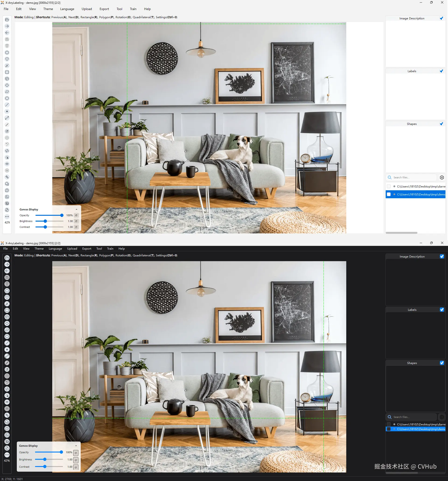Click the fit-width arrows icon in the dark window
The image size is (448, 481).
[7, 455]
